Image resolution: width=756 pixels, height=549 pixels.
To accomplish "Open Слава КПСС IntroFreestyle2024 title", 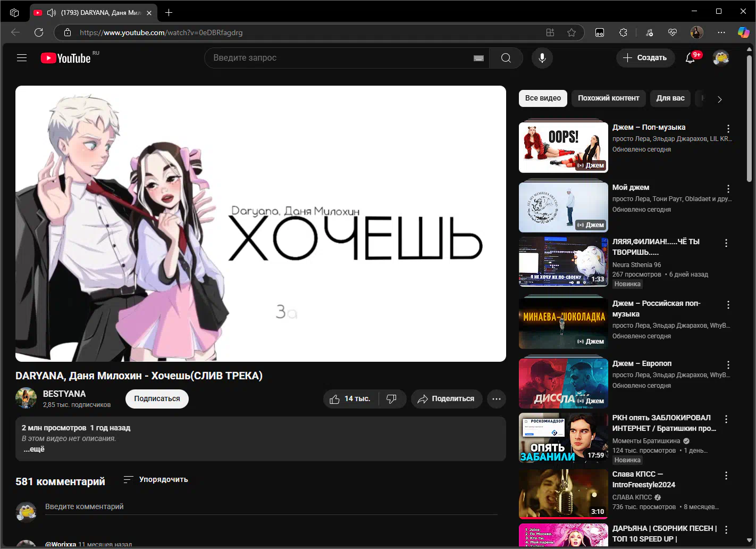I will tap(644, 479).
